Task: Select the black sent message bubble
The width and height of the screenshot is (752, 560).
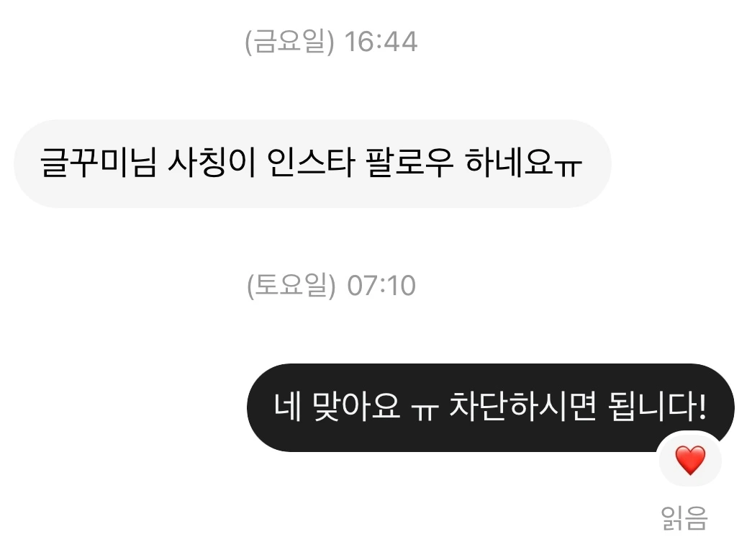Action: 491,407
